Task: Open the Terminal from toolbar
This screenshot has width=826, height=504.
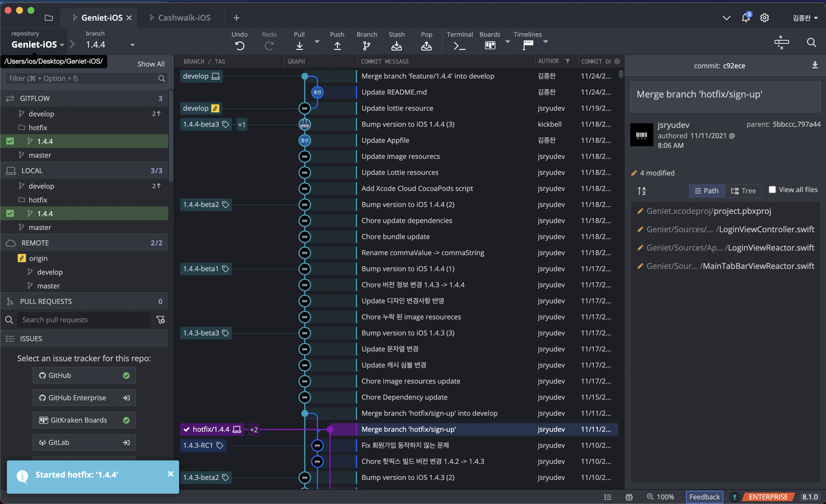Action: click(x=459, y=45)
